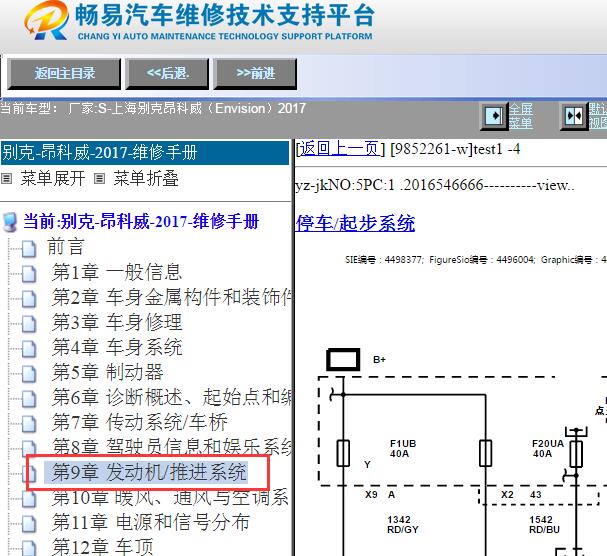Click the default view icon
The height and width of the screenshot is (556, 607).
point(574,116)
